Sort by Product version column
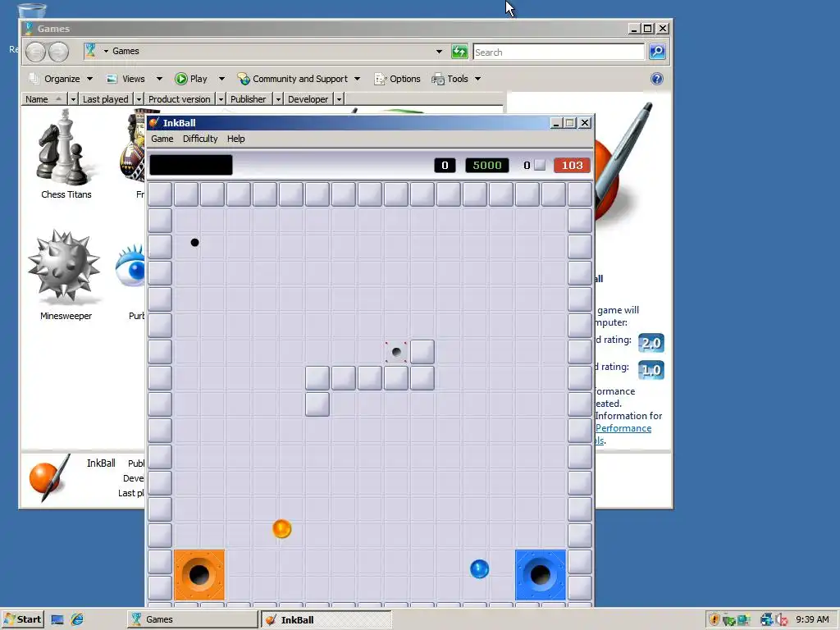The image size is (840, 630). (x=179, y=99)
